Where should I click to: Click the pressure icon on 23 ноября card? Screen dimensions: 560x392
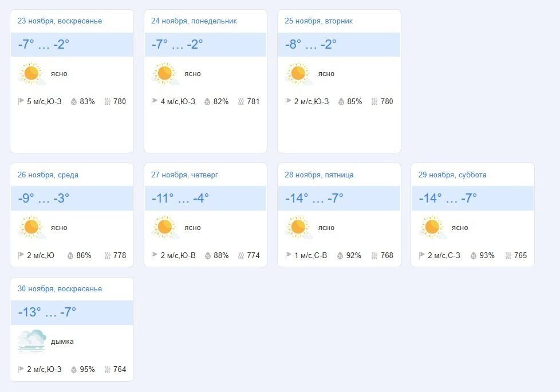point(108,102)
